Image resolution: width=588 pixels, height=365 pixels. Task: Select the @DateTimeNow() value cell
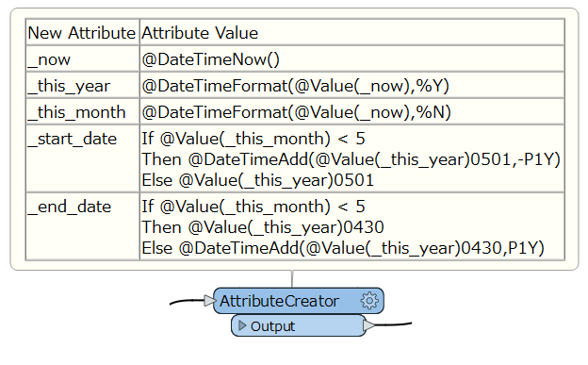click(x=351, y=59)
